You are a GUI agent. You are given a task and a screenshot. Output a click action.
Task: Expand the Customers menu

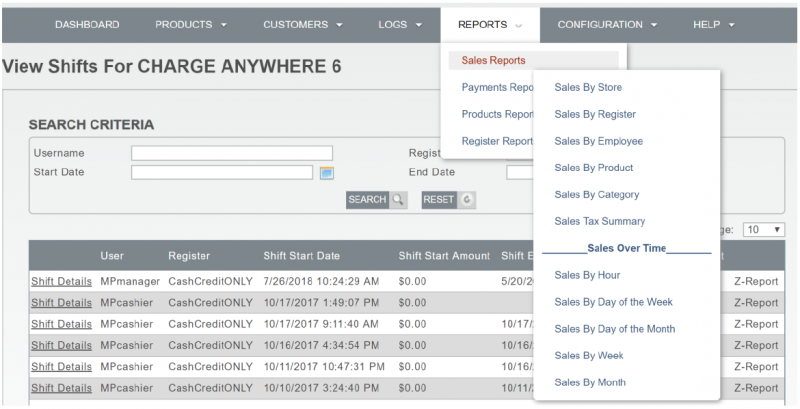coord(302,24)
